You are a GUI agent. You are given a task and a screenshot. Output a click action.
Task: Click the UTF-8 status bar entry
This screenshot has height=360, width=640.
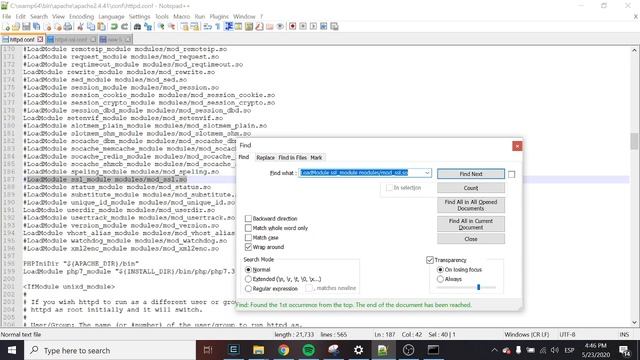(x=567, y=334)
